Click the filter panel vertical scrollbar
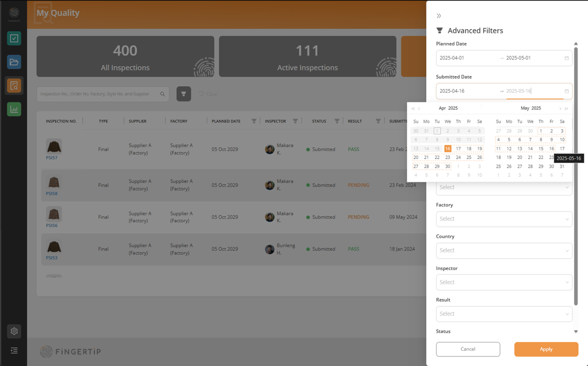 576,176
